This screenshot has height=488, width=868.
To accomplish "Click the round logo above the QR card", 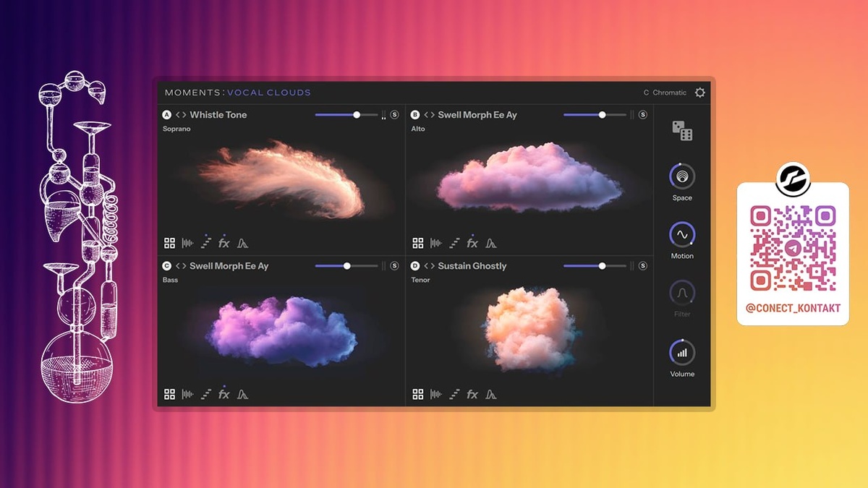I will pos(792,180).
